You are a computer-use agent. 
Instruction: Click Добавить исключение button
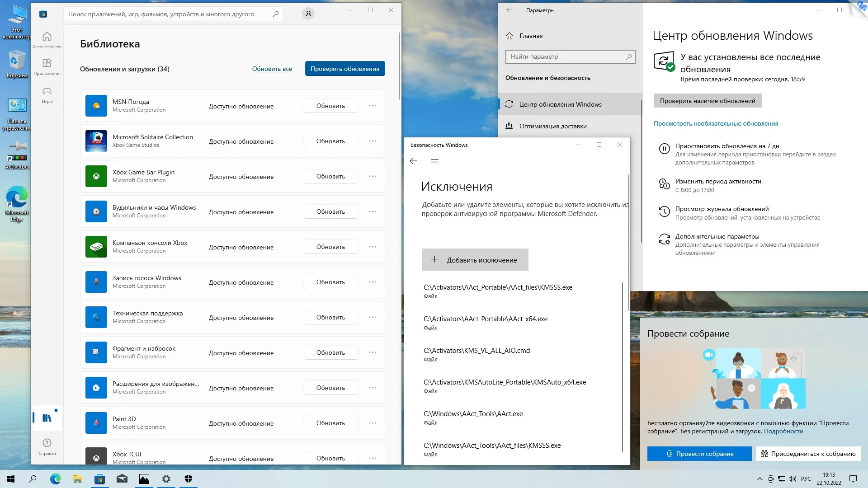pos(475,260)
